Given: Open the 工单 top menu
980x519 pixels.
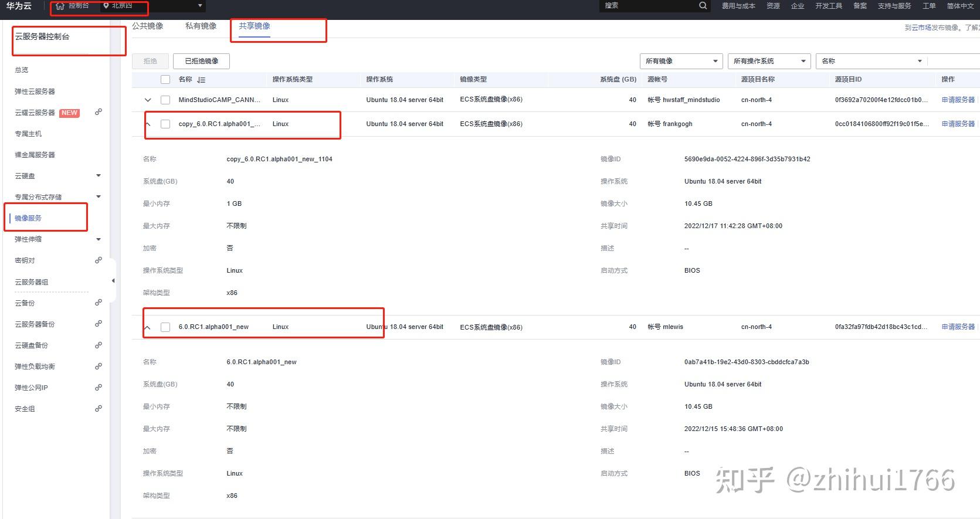Looking at the screenshot, I should point(929,6).
